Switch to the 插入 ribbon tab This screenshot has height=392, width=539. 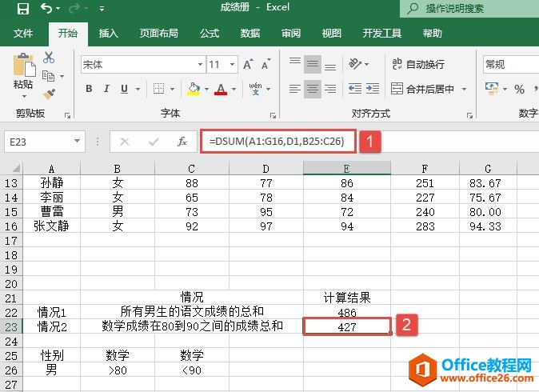(108, 34)
